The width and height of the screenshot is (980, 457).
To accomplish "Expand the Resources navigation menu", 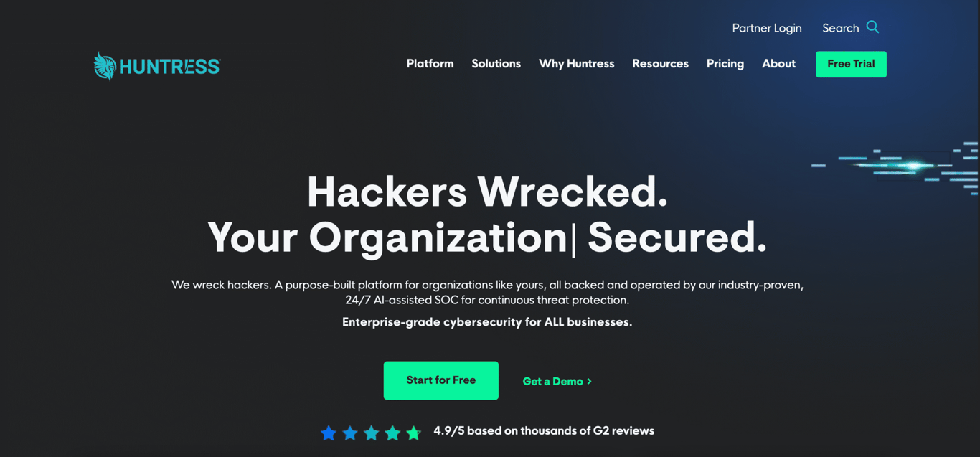I will click(x=660, y=64).
